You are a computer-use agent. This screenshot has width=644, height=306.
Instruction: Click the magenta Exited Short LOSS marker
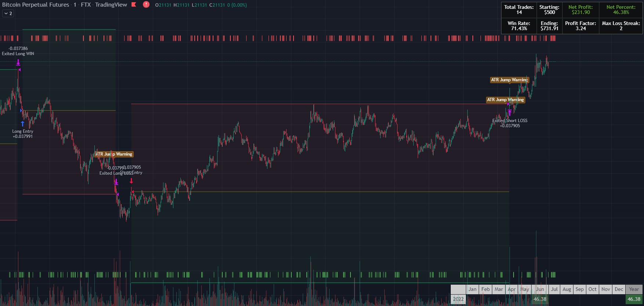click(510, 113)
